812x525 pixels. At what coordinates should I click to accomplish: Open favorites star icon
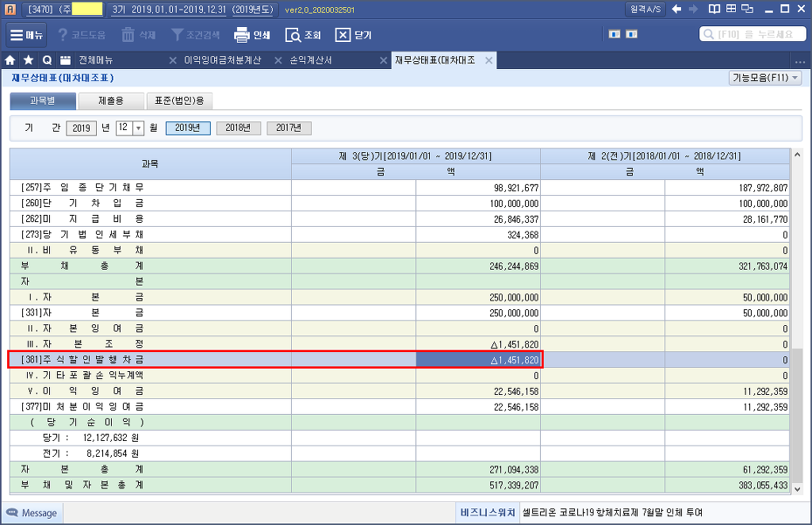29,60
